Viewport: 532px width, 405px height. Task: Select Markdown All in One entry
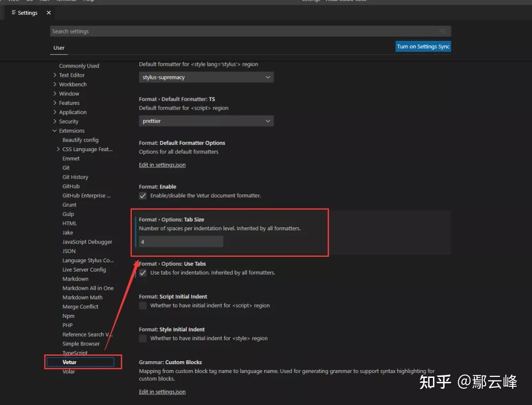click(88, 288)
